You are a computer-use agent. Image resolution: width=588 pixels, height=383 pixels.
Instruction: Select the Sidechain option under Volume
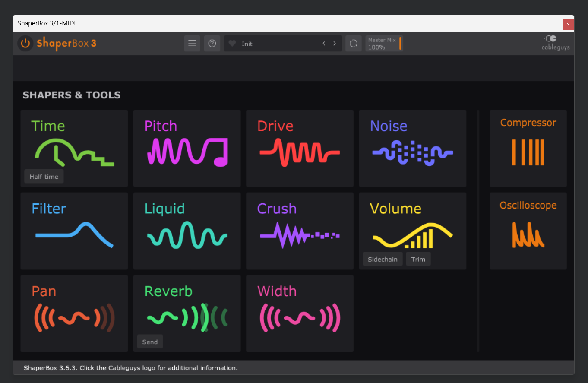(383, 259)
